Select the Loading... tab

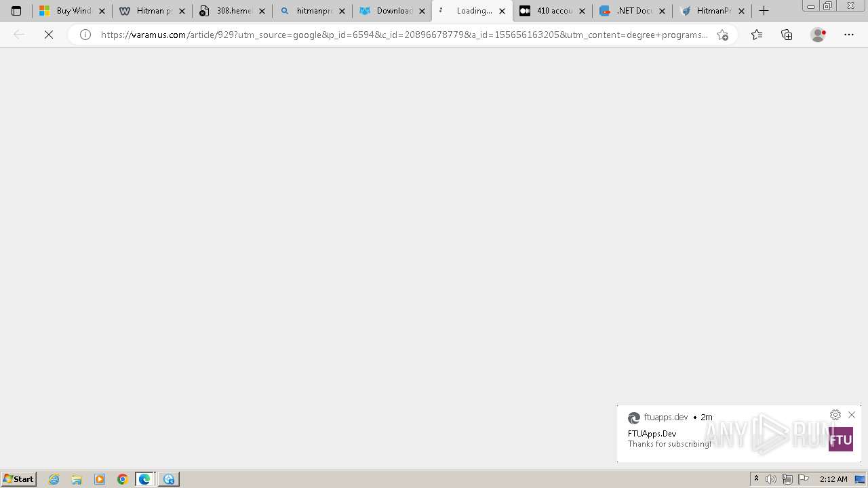472,11
